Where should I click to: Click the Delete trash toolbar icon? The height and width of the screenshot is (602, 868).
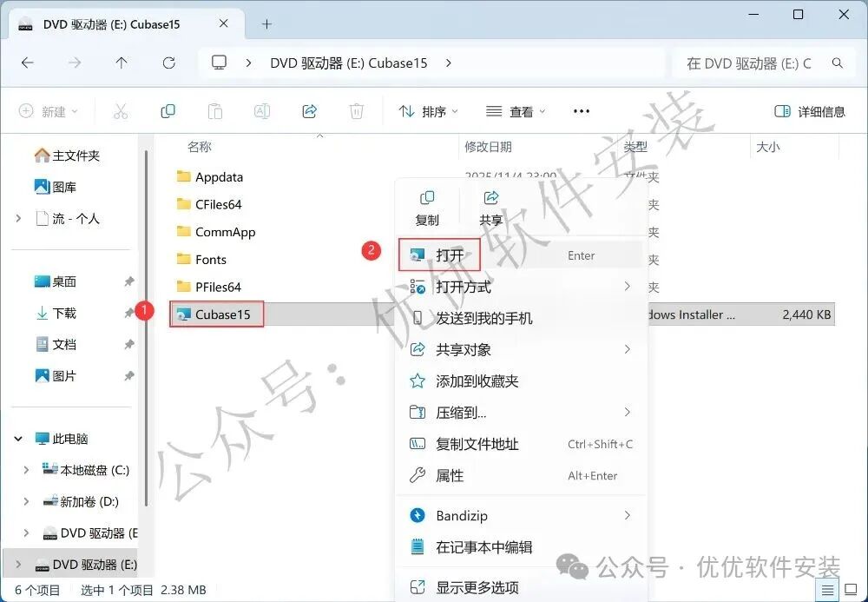[357, 111]
